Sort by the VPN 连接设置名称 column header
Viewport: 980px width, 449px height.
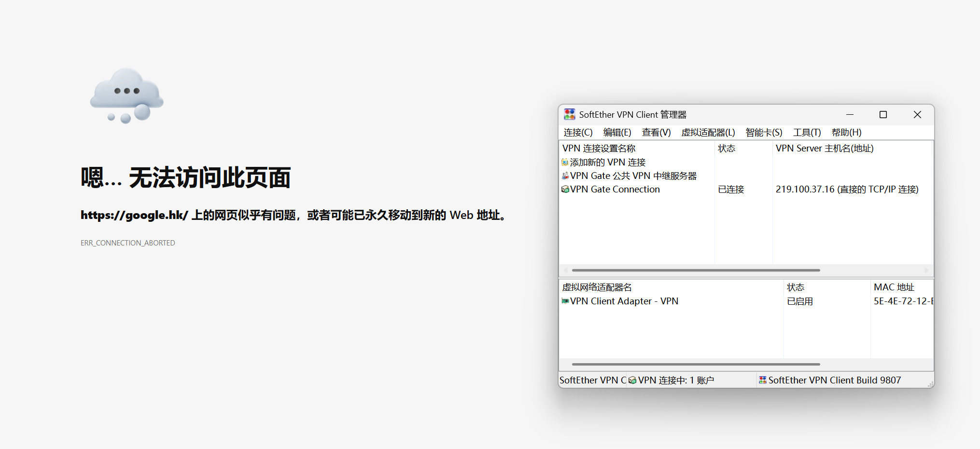tap(599, 149)
